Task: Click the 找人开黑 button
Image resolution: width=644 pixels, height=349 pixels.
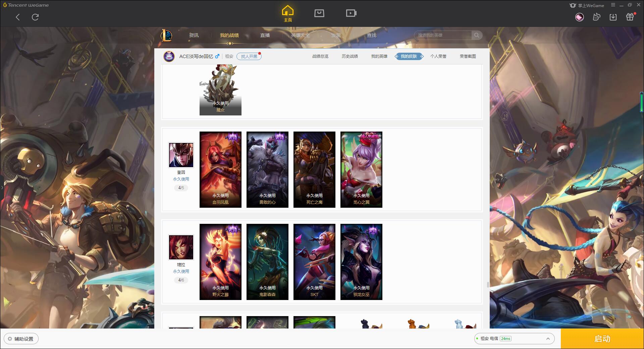Action: [249, 56]
